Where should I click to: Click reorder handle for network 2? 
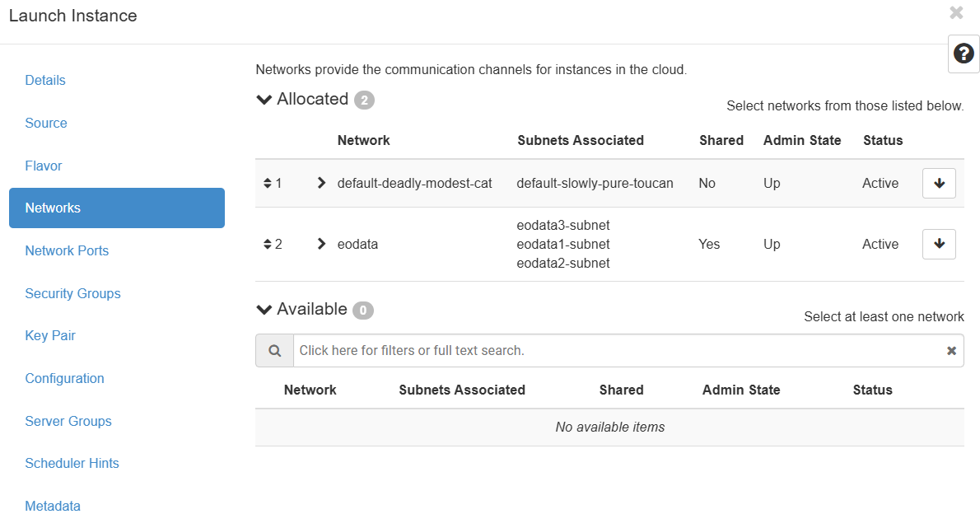point(268,245)
